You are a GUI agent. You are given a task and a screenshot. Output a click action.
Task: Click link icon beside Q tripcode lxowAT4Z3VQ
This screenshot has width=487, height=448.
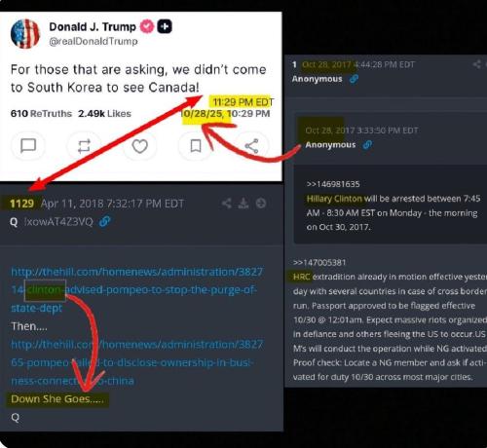105,222
